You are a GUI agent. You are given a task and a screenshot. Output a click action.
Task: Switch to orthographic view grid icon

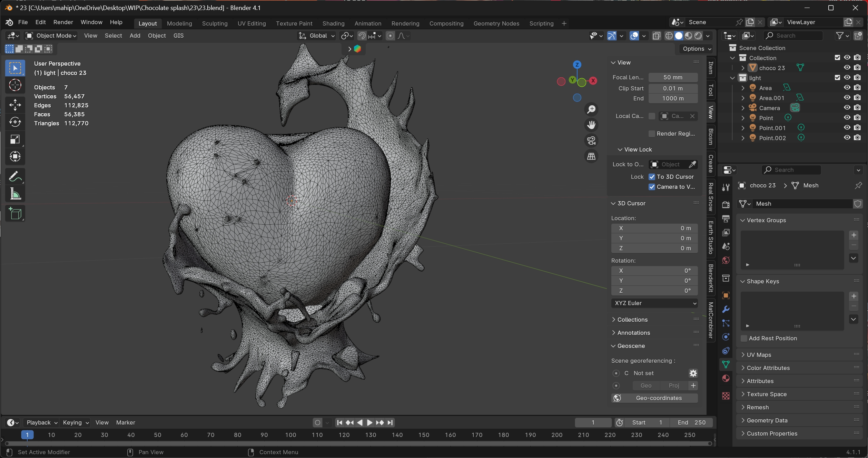coord(591,156)
